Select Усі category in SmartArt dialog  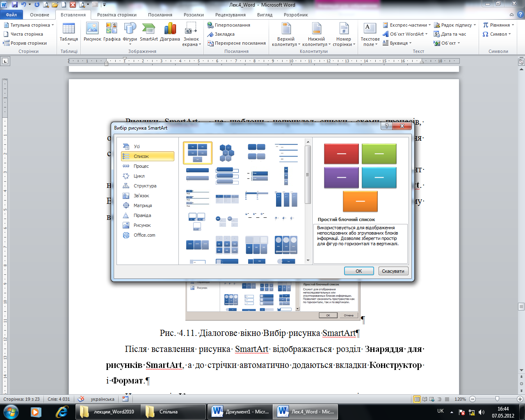click(x=148, y=146)
